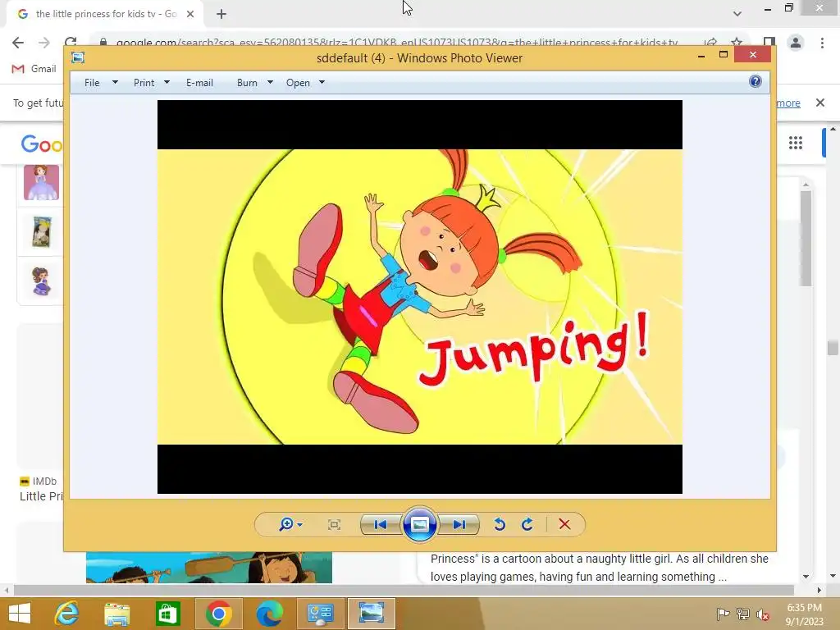Open the Chrome profile avatar
Viewport: 840px width, 630px height.
[x=796, y=43]
